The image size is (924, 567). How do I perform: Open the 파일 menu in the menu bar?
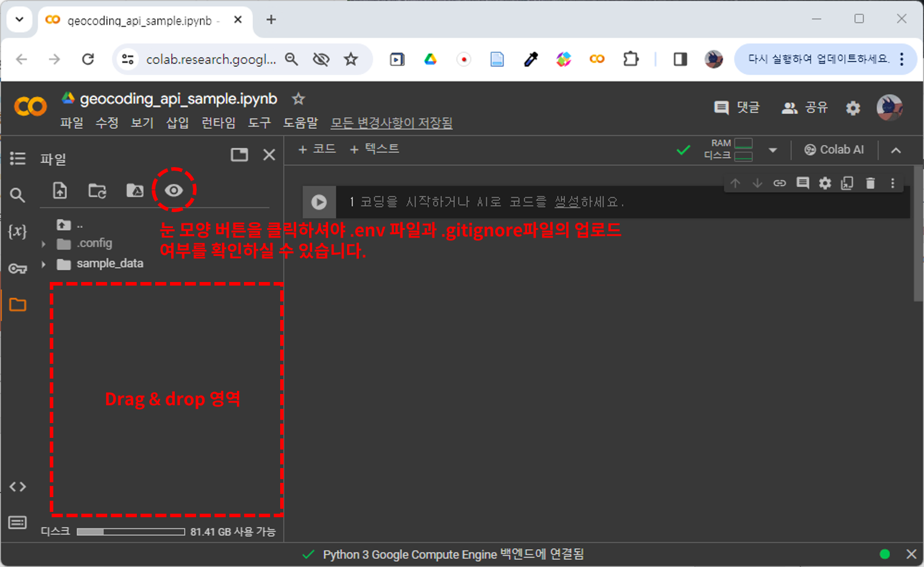[x=72, y=123]
